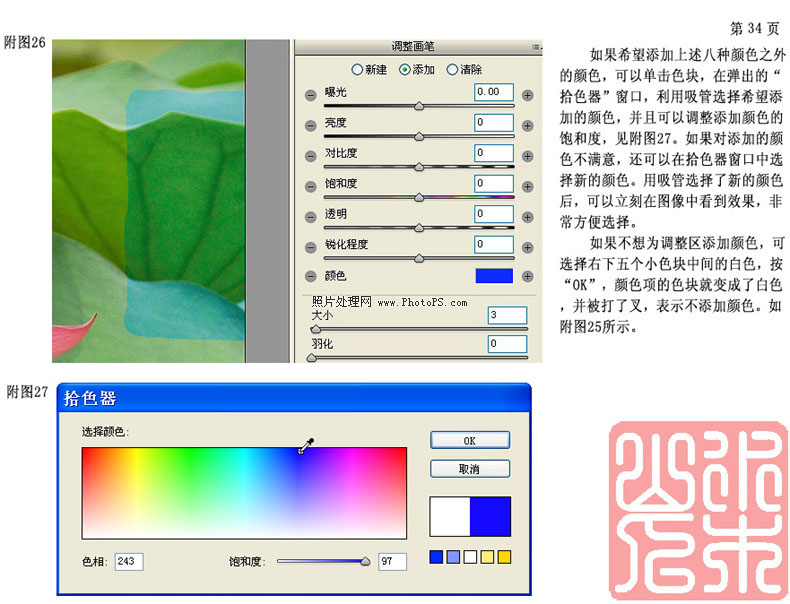Pick a color in the spectrum field

(x=244, y=493)
